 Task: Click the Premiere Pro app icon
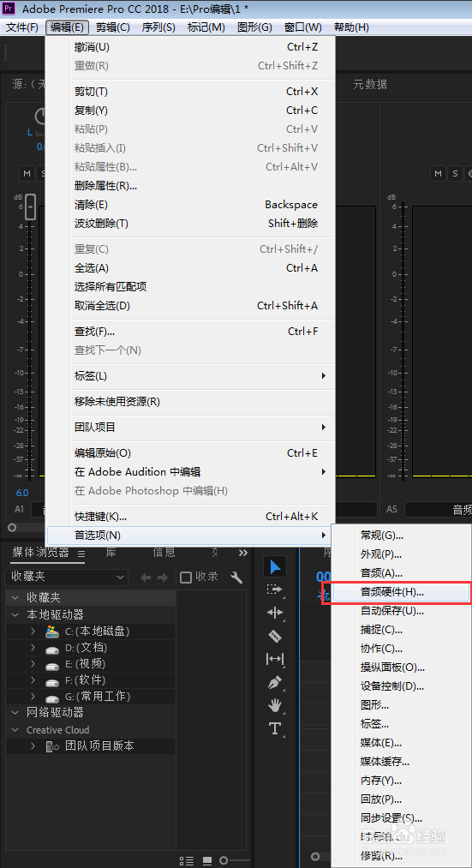tap(9, 9)
